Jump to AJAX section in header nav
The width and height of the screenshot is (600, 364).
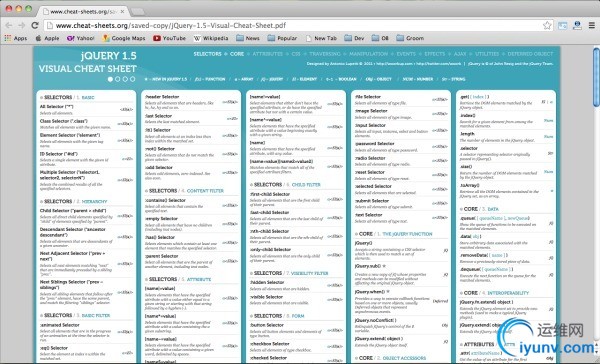(x=460, y=54)
